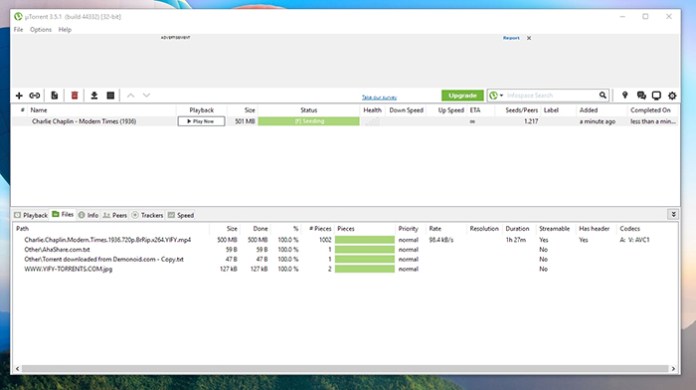Click the Add Torrent plus icon
This screenshot has width=696, height=390.
pyautogui.click(x=19, y=95)
